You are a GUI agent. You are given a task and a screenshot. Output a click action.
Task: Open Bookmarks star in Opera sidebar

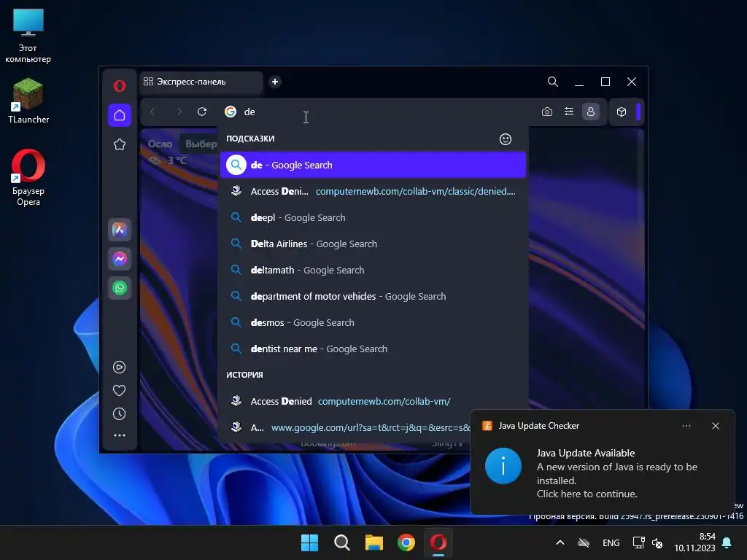point(120,144)
